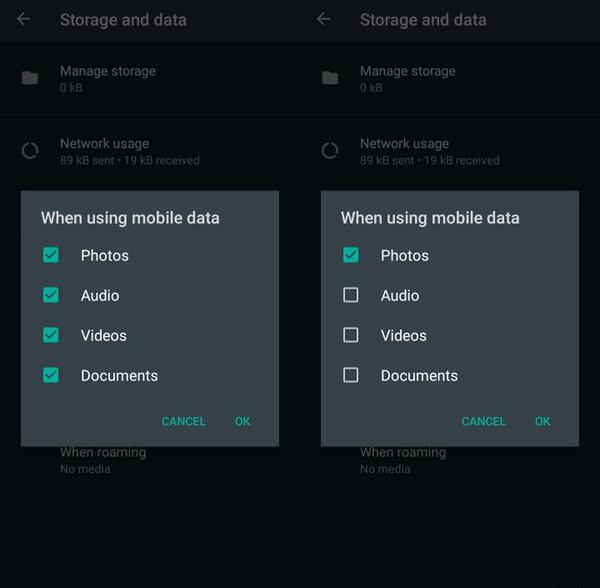
Task: Click 'When using mobile data' title in right dialog
Action: [430, 218]
